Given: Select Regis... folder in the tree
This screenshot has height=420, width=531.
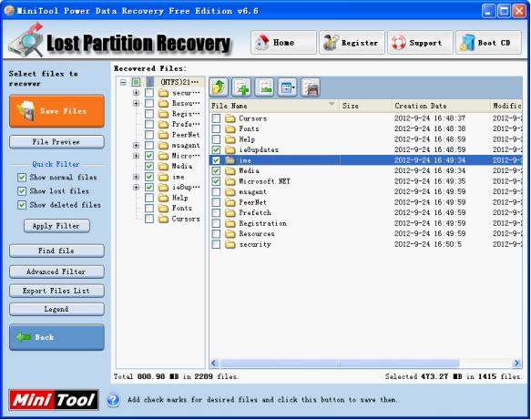Looking at the screenshot, I should point(186,114).
